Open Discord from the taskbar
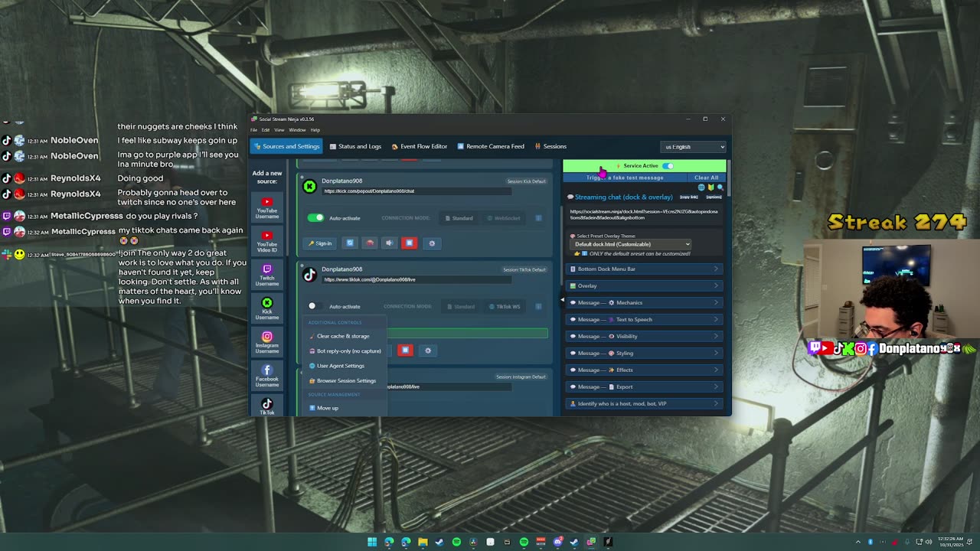 557,542
